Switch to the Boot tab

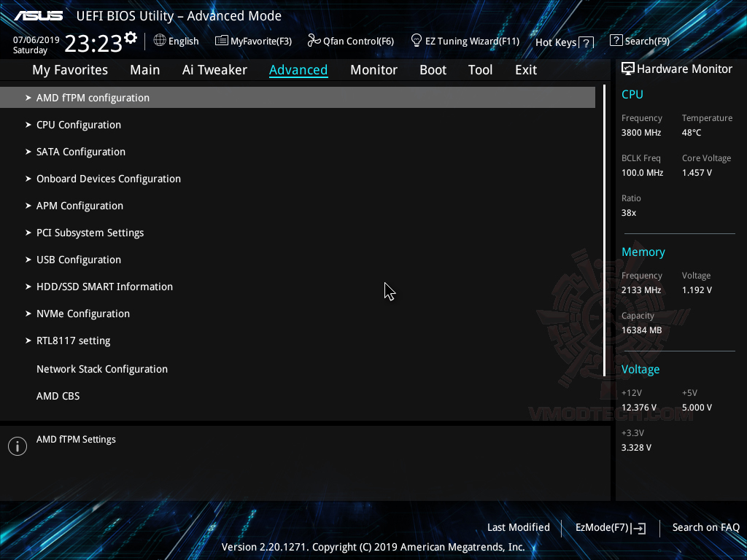(433, 69)
